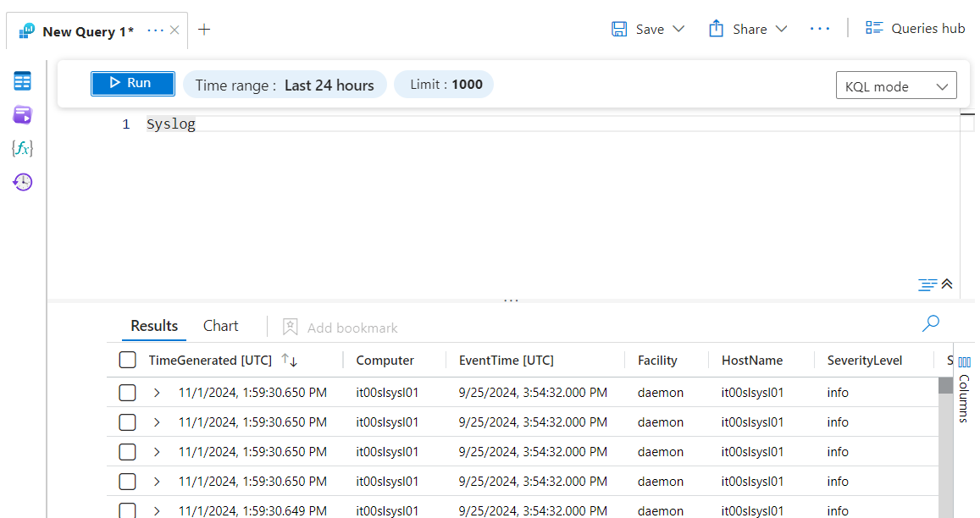
Task: Expand the fourth result row
Action: [157, 481]
